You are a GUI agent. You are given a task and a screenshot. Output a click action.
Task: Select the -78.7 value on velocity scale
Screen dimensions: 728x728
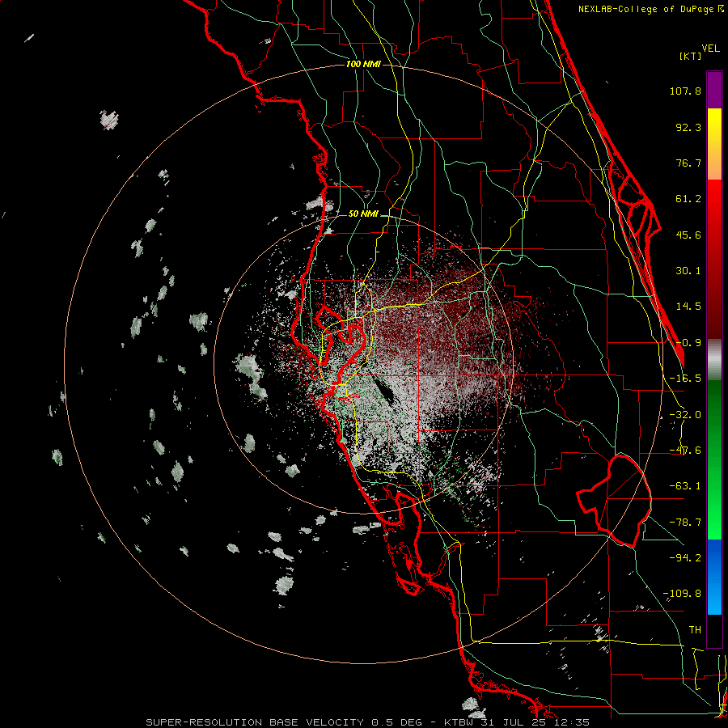[685, 523]
